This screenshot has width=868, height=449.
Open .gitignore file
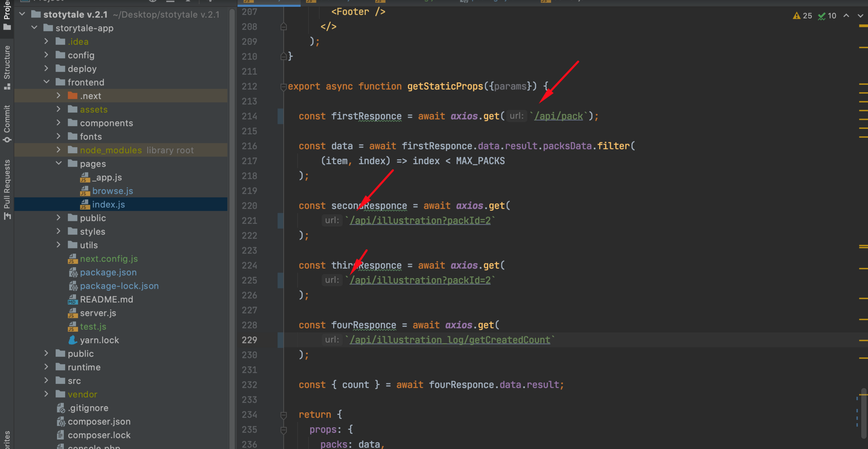88,408
